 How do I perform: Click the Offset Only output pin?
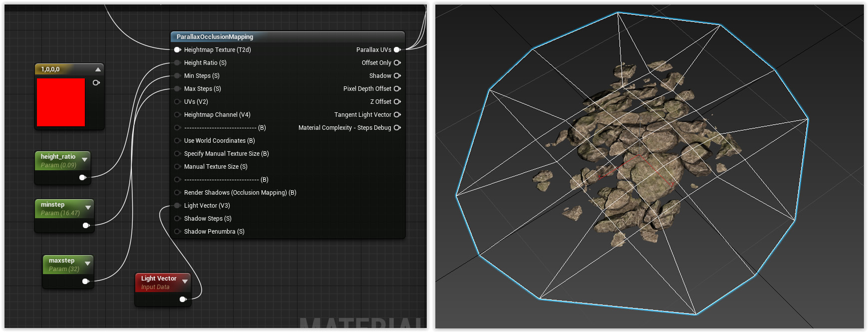click(397, 63)
